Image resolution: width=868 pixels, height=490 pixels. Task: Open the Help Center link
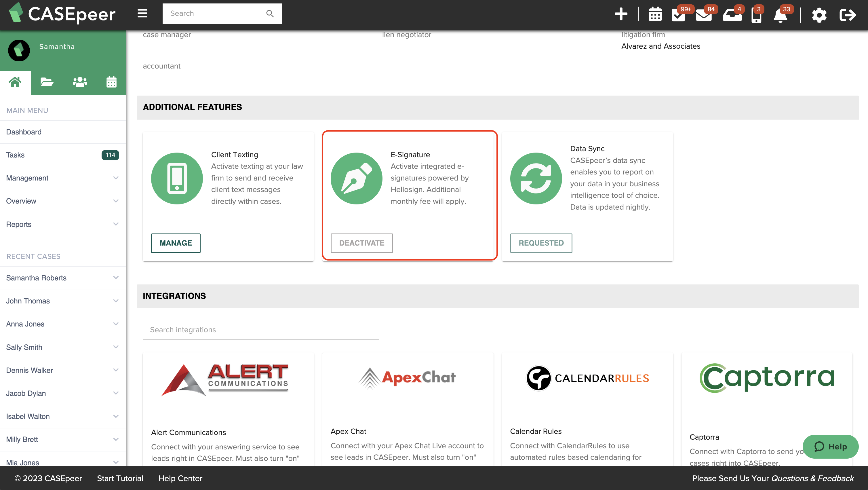(x=180, y=478)
